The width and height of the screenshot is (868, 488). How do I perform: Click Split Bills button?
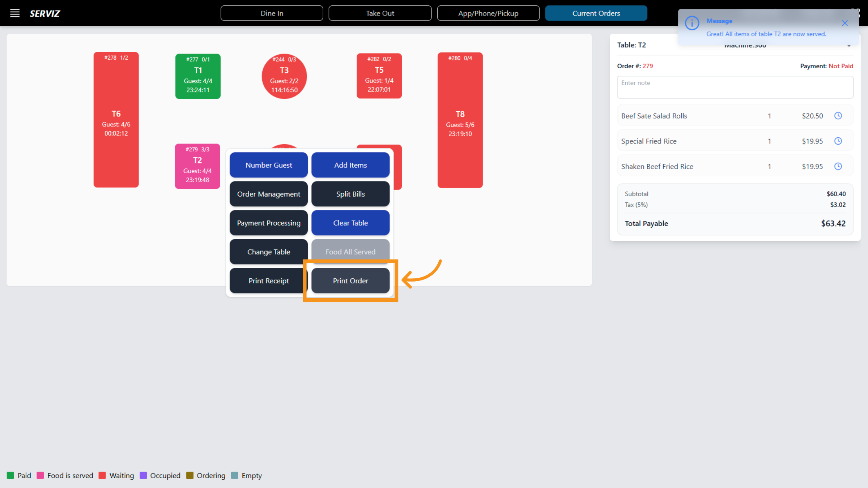[350, 194]
